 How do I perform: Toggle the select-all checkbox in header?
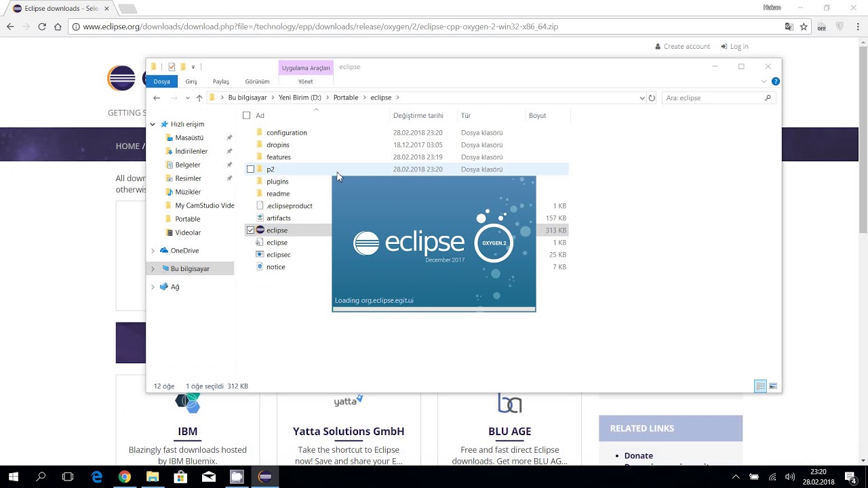(x=246, y=115)
